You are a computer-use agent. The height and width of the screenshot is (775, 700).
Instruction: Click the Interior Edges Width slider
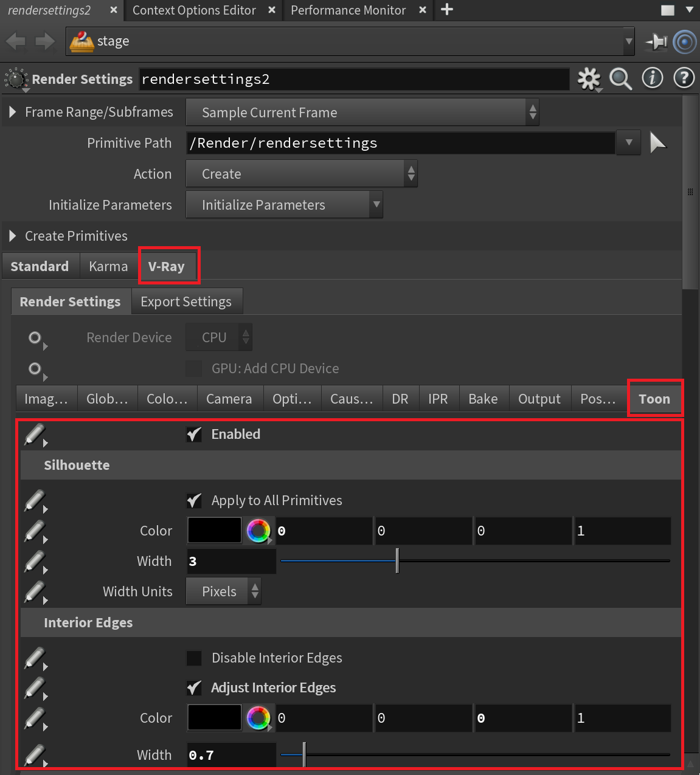(x=475, y=755)
